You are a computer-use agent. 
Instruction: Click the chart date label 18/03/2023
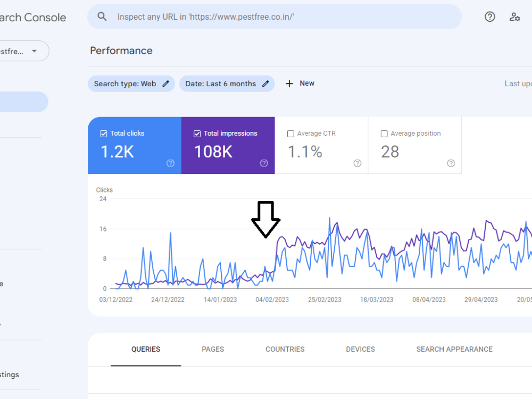click(x=377, y=300)
